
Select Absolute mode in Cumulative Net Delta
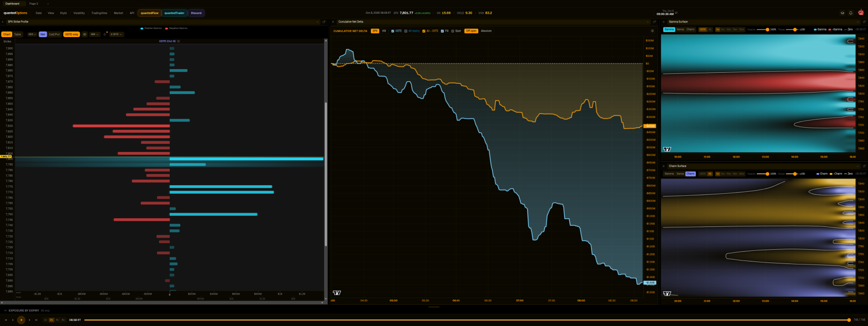486,31
